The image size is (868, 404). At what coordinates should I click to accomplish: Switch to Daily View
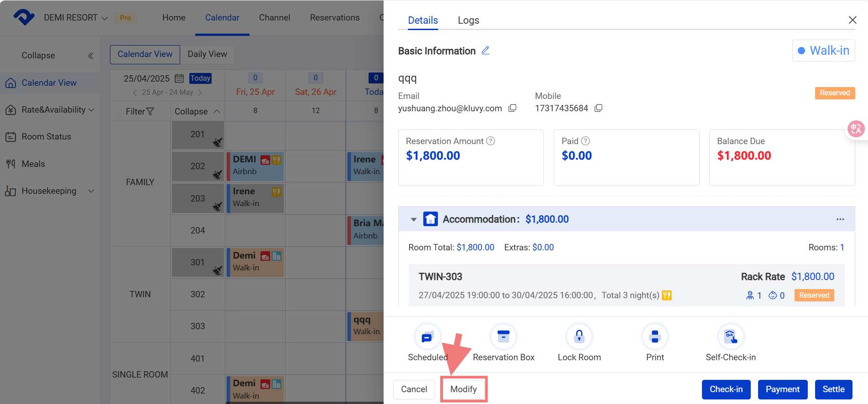[x=207, y=54]
